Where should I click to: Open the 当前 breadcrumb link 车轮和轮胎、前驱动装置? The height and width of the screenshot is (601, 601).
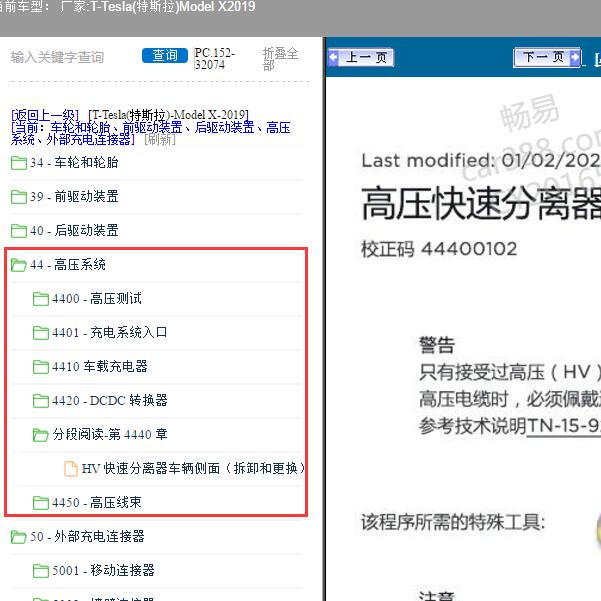click(151, 133)
